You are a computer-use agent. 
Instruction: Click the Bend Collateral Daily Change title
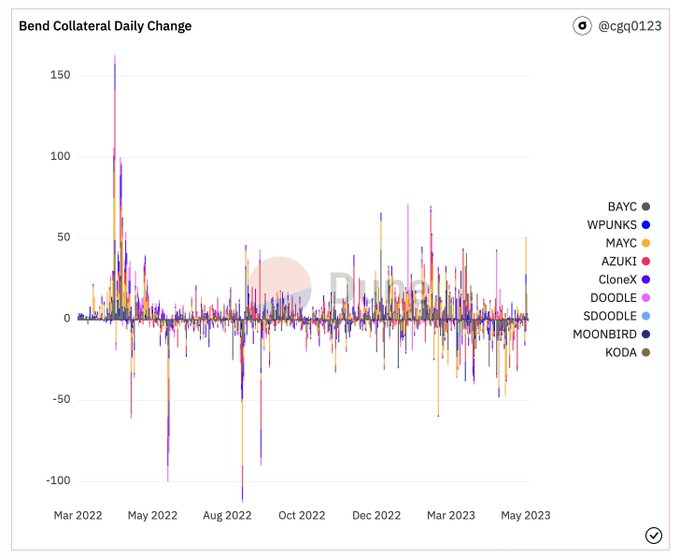click(105, 26)
